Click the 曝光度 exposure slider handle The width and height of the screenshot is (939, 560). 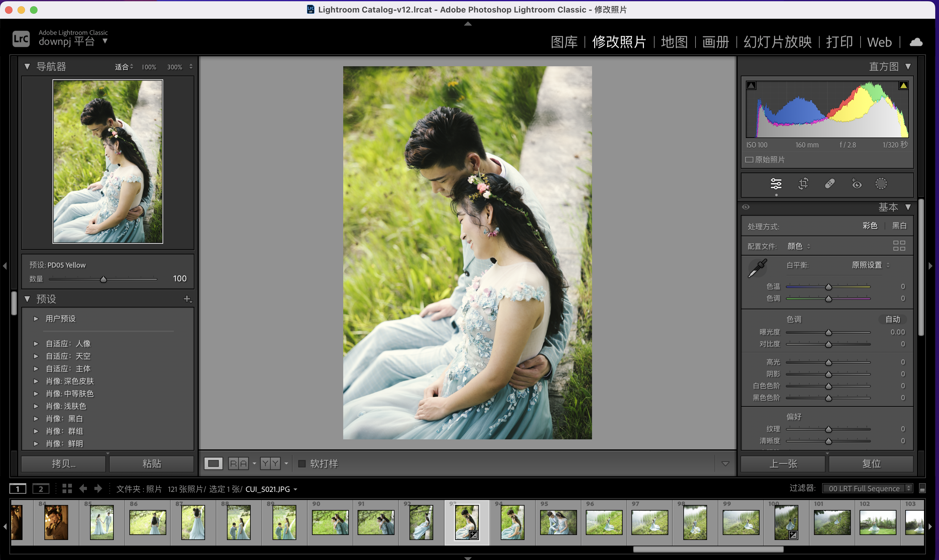[x=828, y=332]
